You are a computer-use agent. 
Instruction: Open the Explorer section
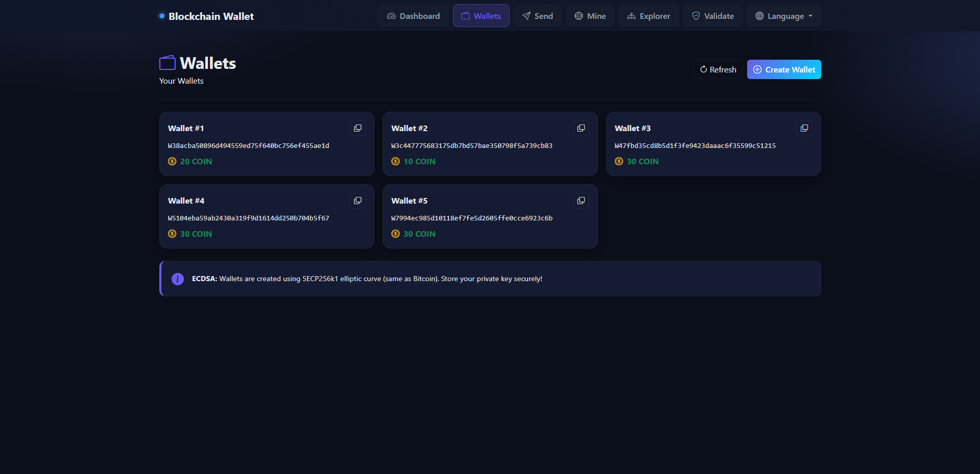coord(648,16)
